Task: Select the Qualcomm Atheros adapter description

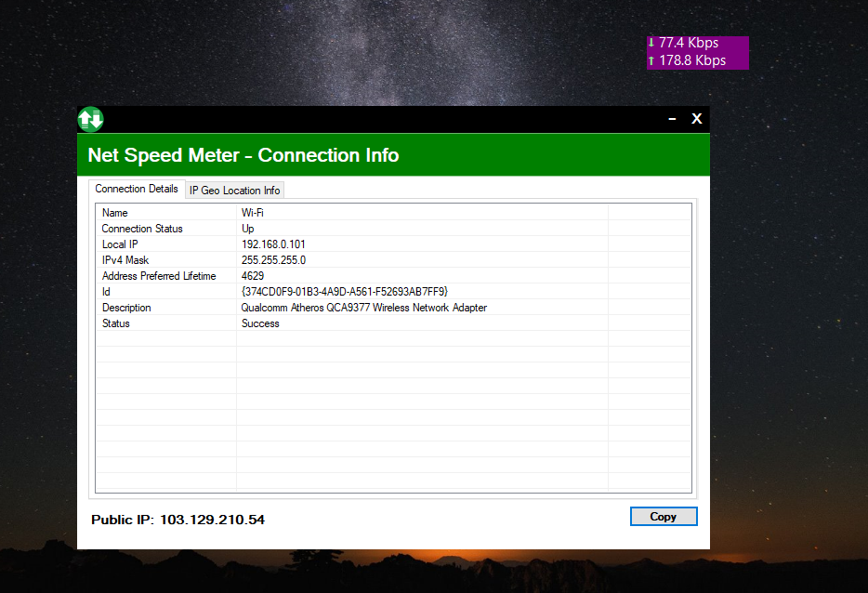Action: pyautogui.click(x=363, y=308)
